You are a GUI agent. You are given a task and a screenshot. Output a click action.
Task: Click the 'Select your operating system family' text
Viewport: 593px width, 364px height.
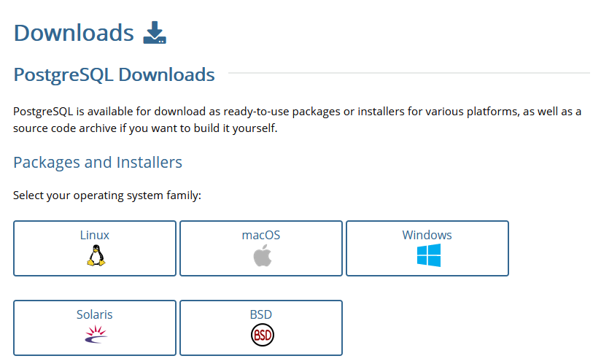click(x=106, y=196)
